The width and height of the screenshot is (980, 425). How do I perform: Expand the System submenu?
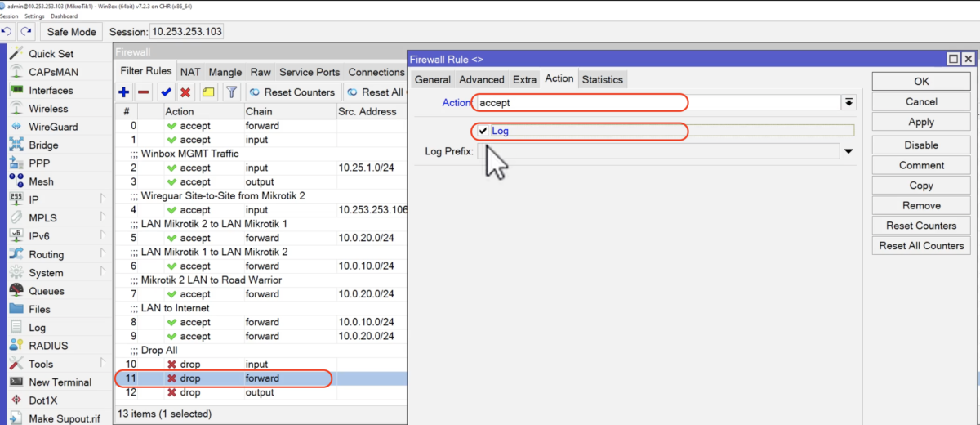pyautogui.click(x=103, y=273)
